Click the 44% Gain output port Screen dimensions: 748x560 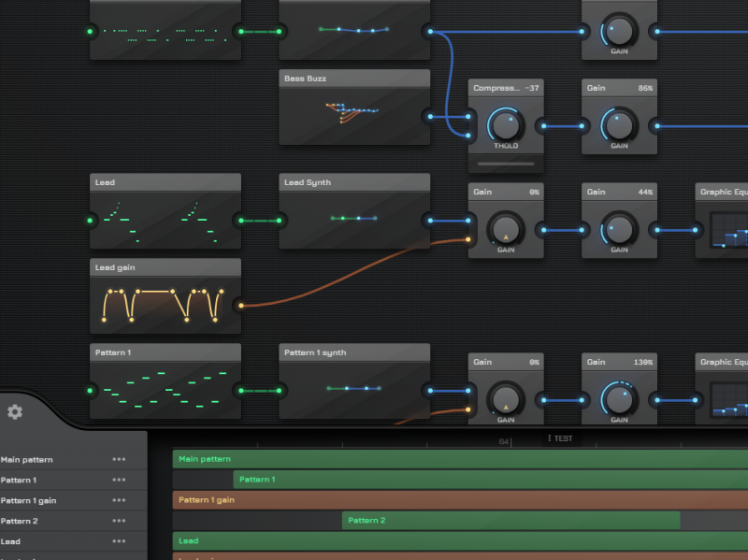[657, 230]
